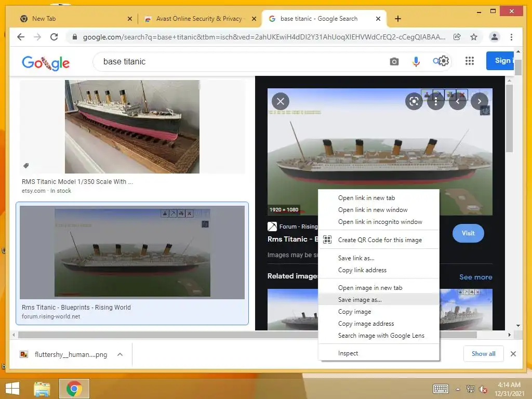The image size is (532, 399).
Task: Open network tray icon
Action: click(470, 389)
